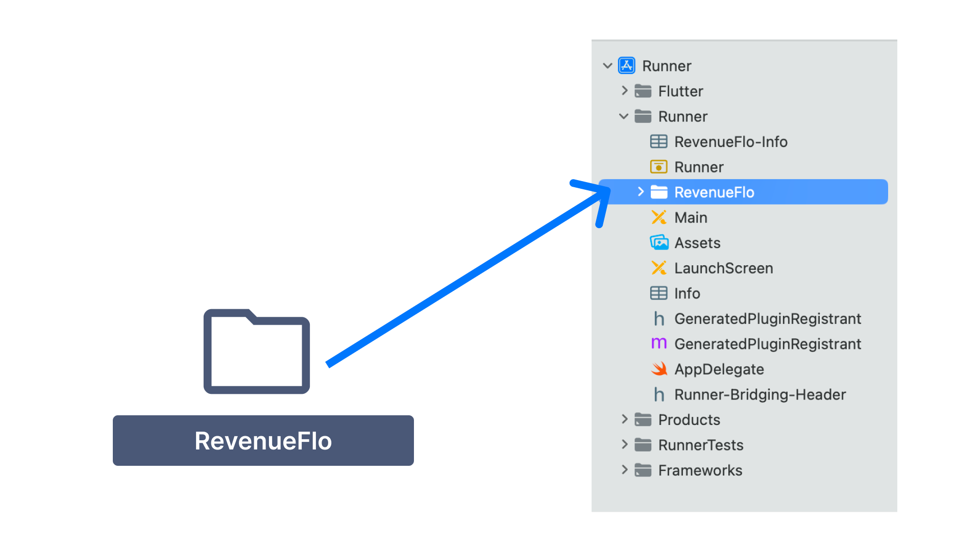Select the standalone RevenueFlo folder graphic
The width and height of the screenshot is (980, 551).
(x=257, y=352)
